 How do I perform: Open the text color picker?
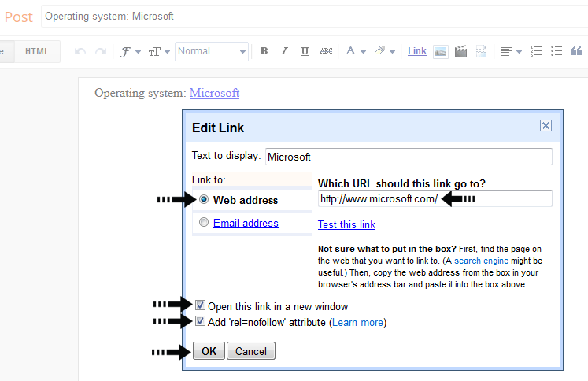pos(356,51)
